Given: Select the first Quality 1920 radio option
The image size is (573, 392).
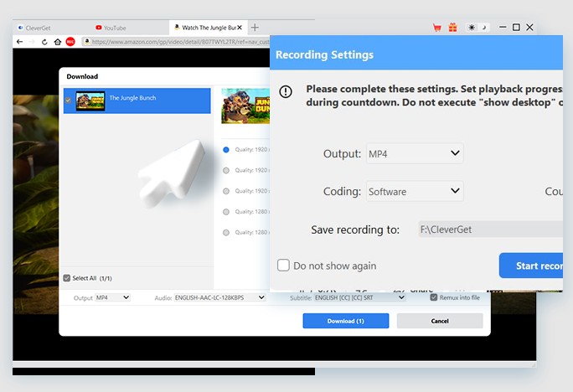Looking at the screenshot, I should [226, 149].
